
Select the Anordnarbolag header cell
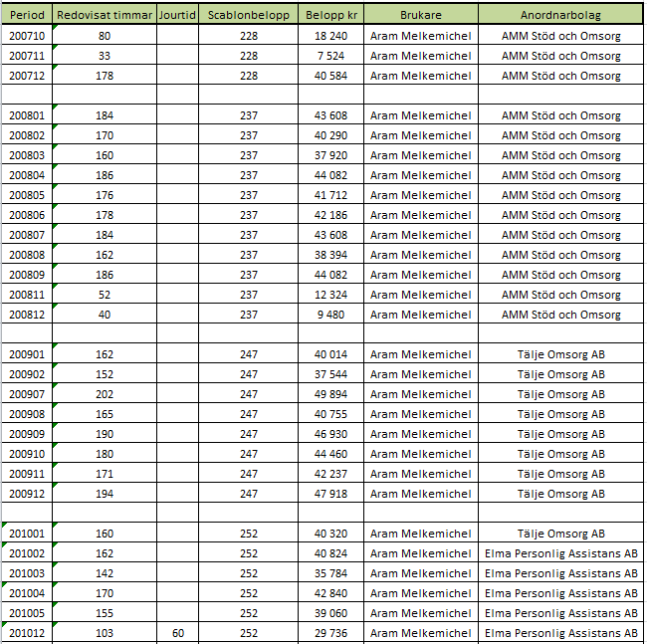click(560, 15)
